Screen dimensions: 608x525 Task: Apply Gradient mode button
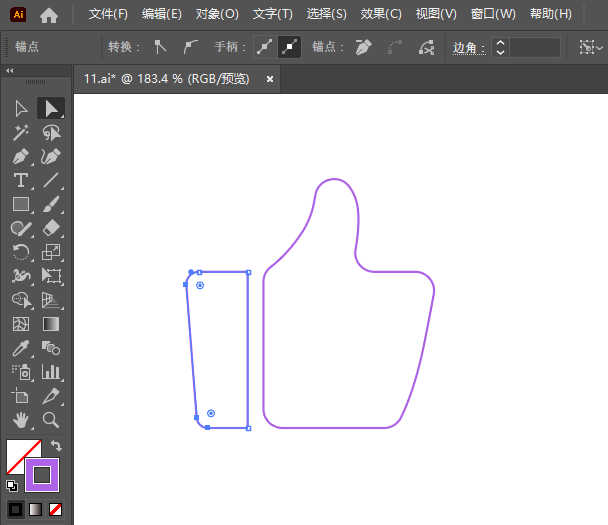(x=35, y=509)
